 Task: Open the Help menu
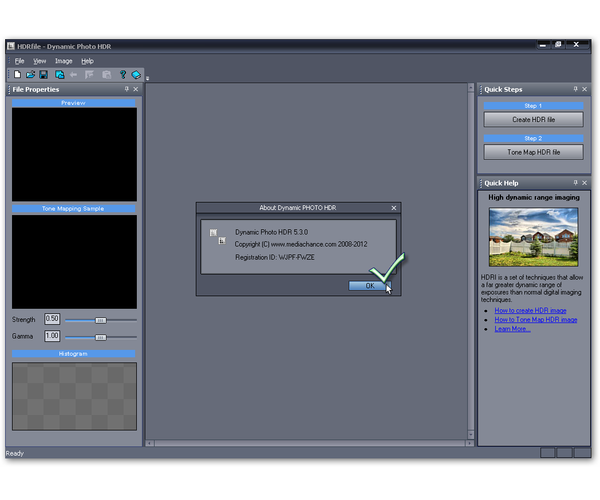coord(87,61)
